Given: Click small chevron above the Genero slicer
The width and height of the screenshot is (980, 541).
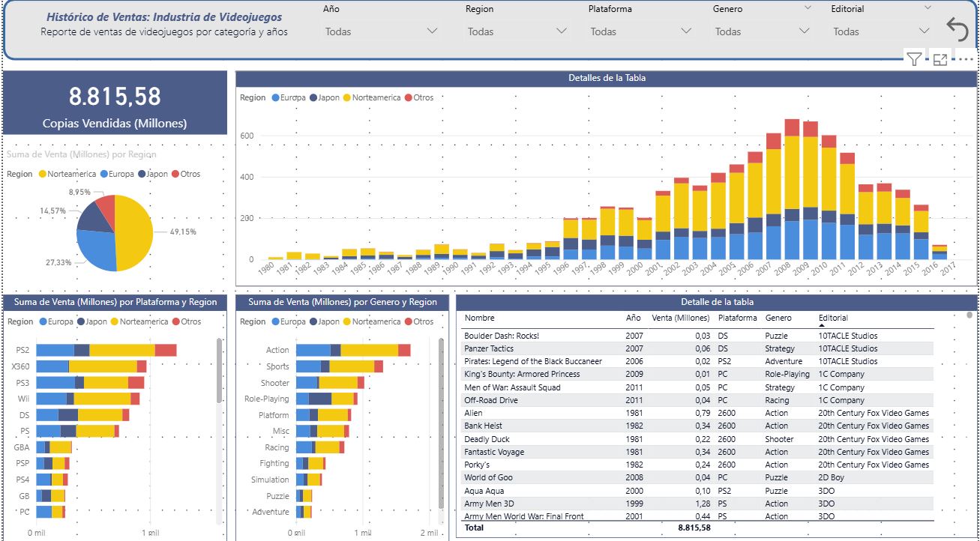Looking at the screenshot, I should (808, 7).
